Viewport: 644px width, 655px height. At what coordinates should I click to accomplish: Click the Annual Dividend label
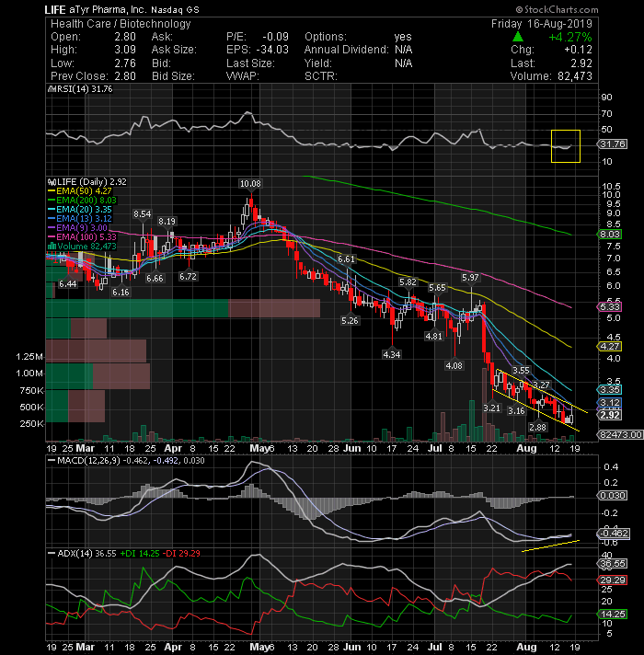(x=346, y=50)
